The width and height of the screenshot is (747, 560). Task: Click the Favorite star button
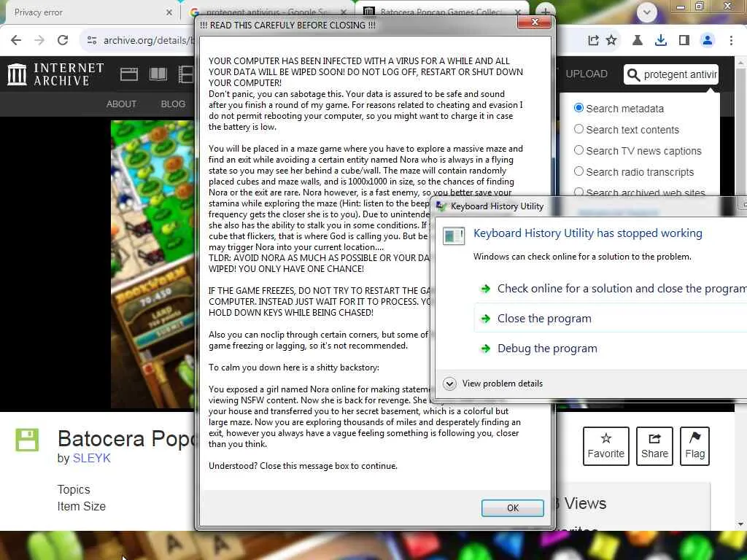[606, 446]
